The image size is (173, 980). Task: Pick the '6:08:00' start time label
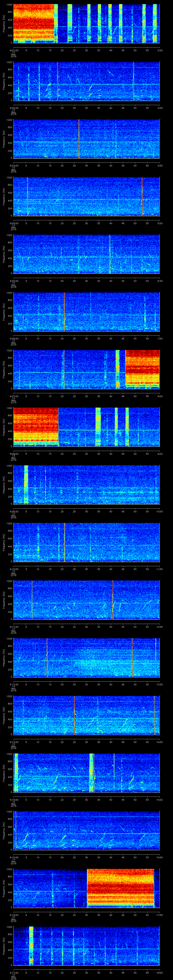[14, 454]
